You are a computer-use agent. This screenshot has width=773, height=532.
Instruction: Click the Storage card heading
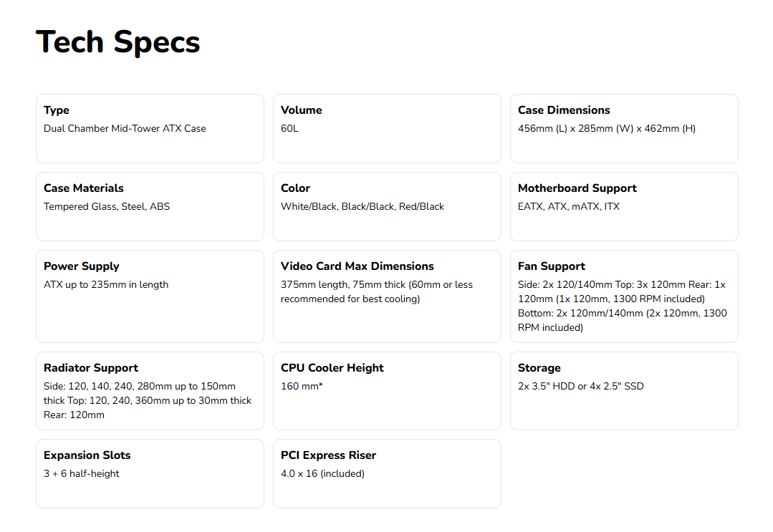[x=539, y=368]
